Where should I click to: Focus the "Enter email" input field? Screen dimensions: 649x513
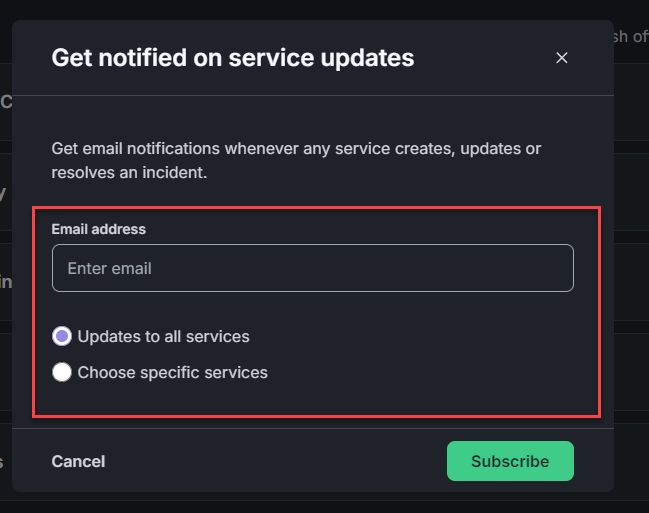pos(312,268)
